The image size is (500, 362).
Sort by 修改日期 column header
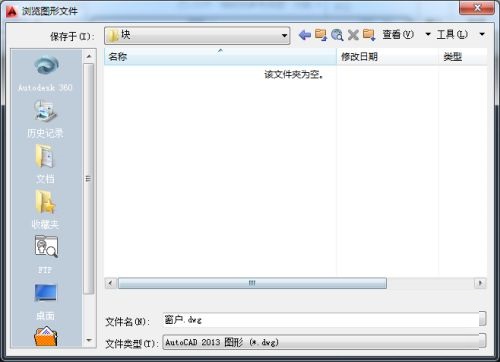click(387, 56)
